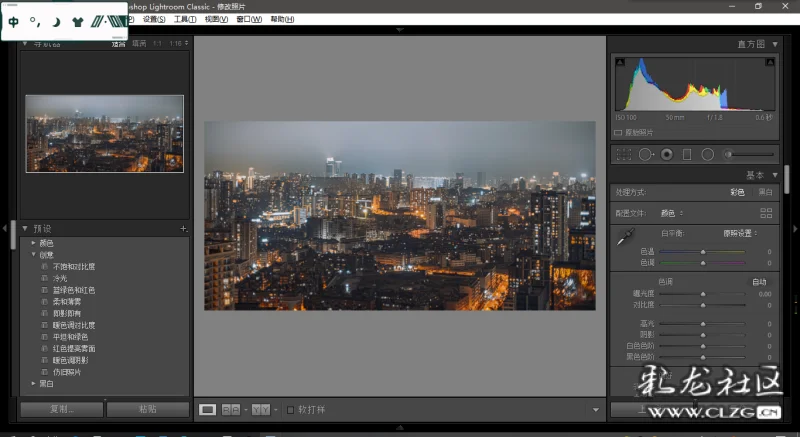
Task: Click the moon icon in IME bar
Action: pyautogui.click(x=56, y=21)
